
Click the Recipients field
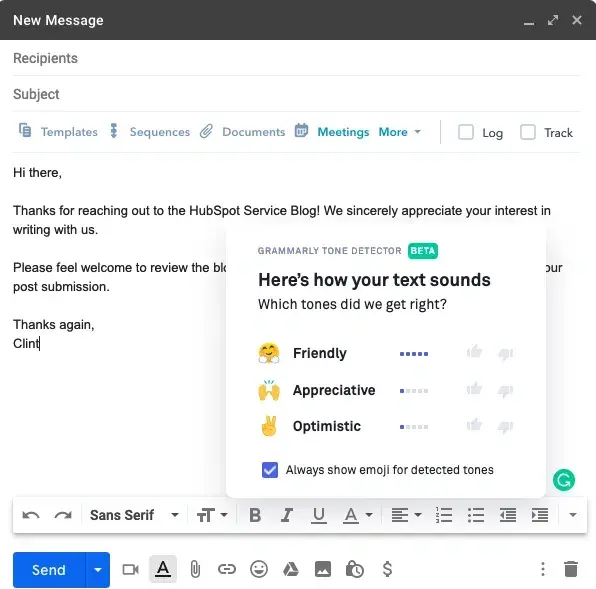click(296, 58)
